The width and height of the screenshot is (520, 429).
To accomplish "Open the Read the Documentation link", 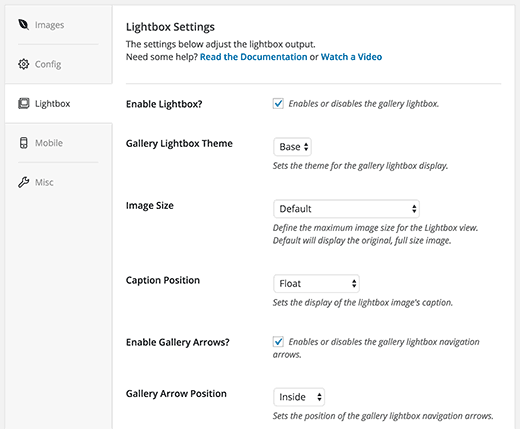I will pos(253,57).
